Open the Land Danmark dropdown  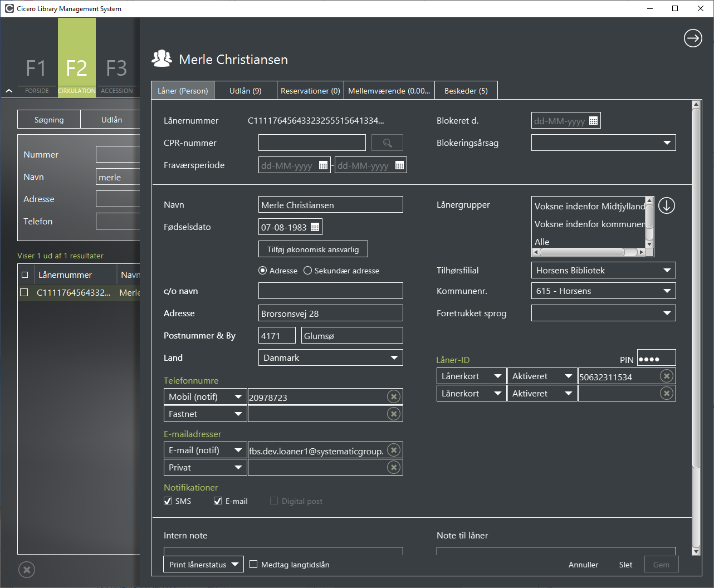pyautogui.click(x=331, y=357)
